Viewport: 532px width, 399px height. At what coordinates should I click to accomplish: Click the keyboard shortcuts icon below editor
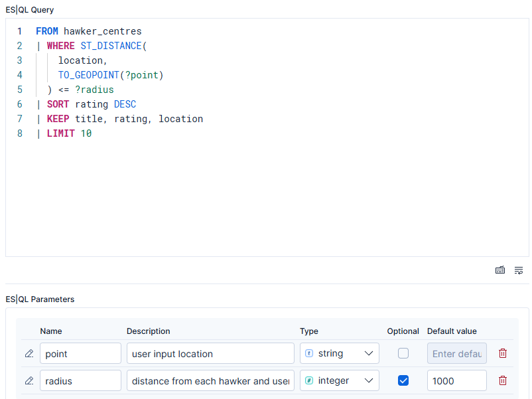pyautogui.click(x=499, y=270)
